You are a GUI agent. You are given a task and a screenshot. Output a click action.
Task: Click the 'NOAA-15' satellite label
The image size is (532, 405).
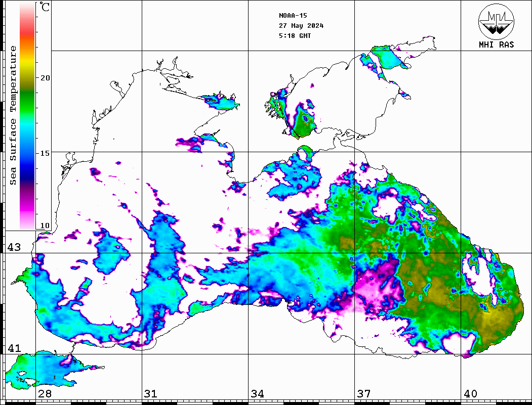[293, 16]
